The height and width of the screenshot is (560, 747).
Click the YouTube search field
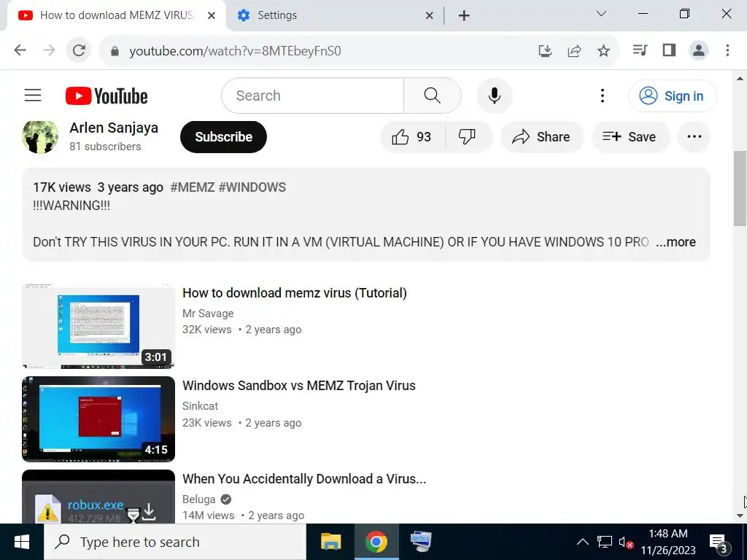pyautogui.click(x=313, y=96)
